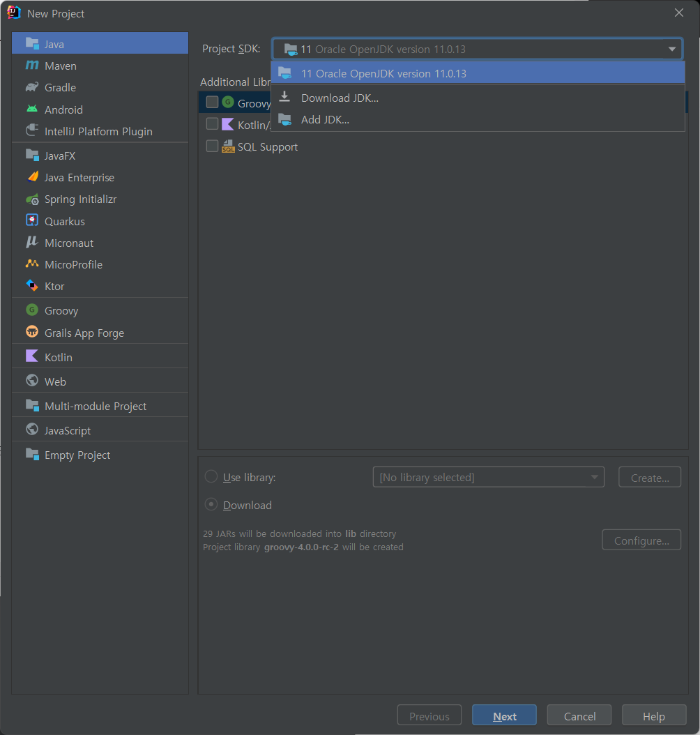Click the Kotlin icon in the sidebar
Viewport: 700px width, 735px height.
pyautogui.click(x=32, y=356)
